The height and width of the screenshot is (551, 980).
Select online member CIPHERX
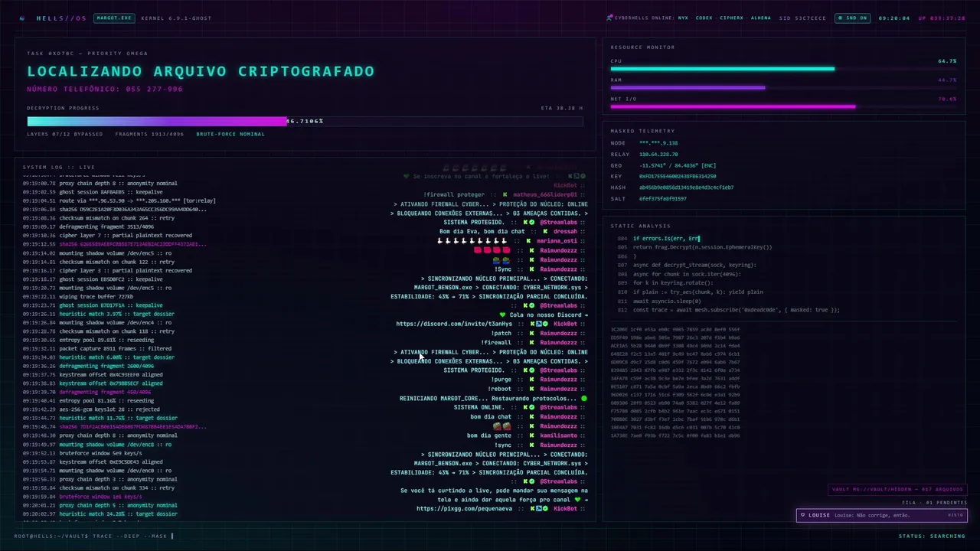[731, 18]
